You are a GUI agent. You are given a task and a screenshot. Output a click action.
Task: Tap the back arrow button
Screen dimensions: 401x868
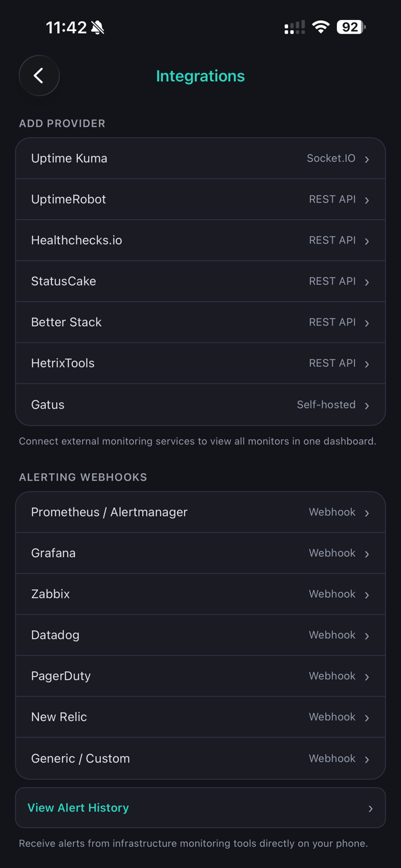(39, 76)
